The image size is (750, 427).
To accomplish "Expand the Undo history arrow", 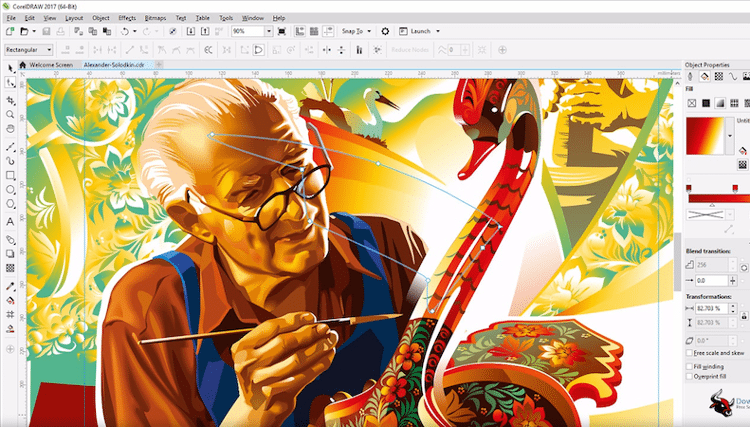I will coord(134,31).
